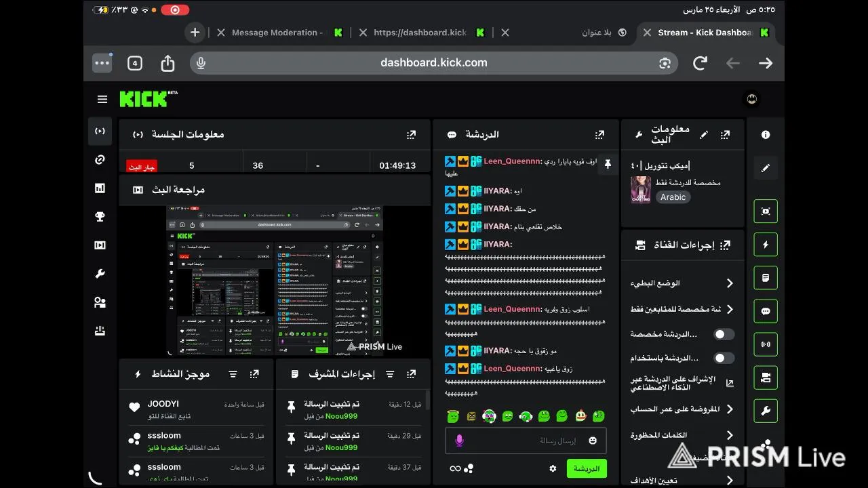The image size is (868, 488).
Task: Open chat settings gear icon
Action: coord(553,468)
